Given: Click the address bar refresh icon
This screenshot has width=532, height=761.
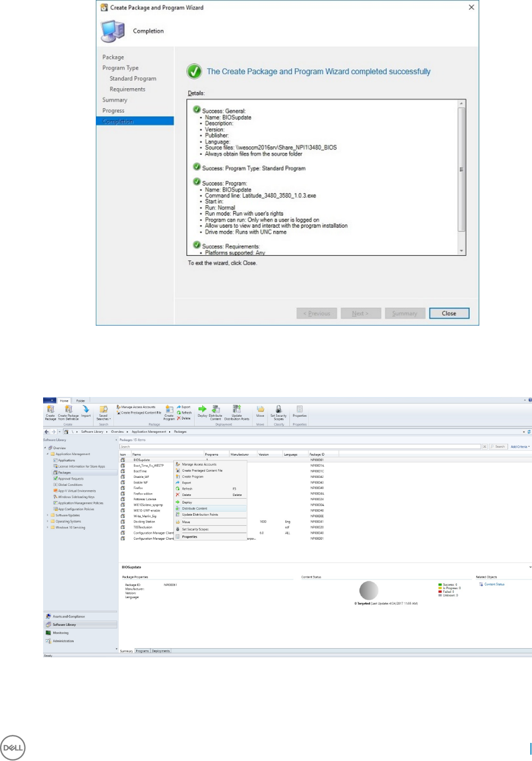Looking at the screenshot, I should [529, 432].
